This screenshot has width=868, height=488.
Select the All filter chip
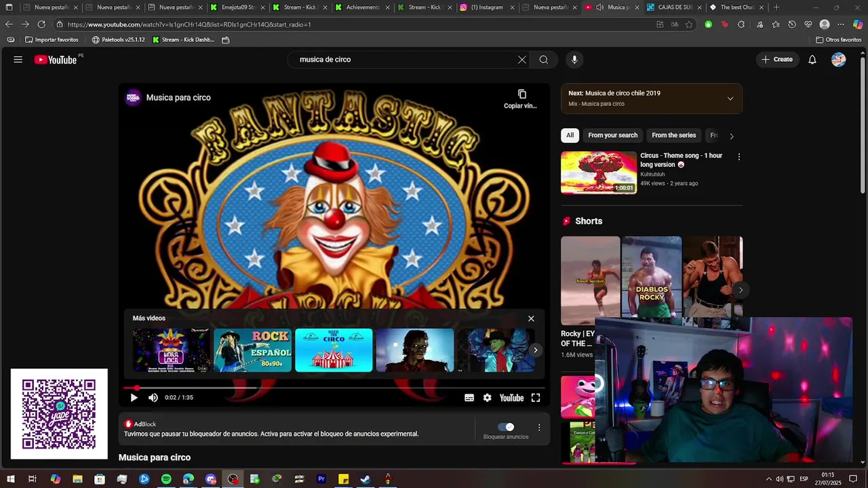570,136
